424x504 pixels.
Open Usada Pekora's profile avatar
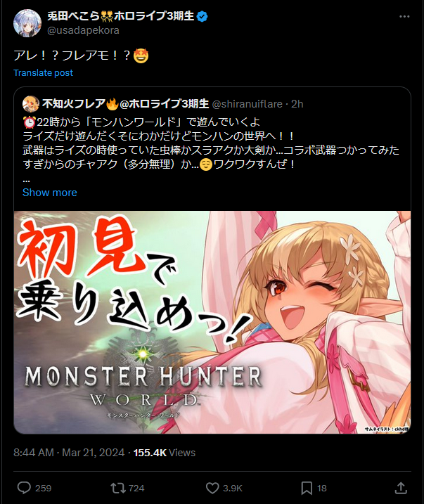point(27,23)
